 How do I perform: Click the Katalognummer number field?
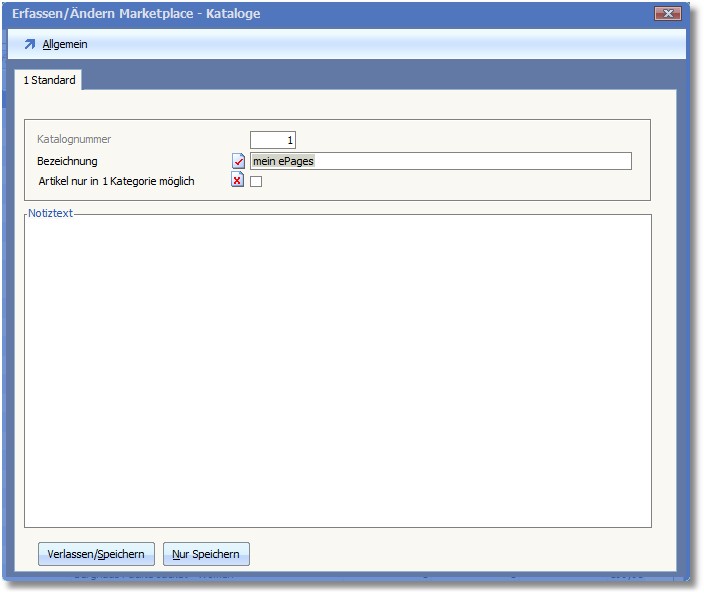pyautogui.click(x=273, y=140)
